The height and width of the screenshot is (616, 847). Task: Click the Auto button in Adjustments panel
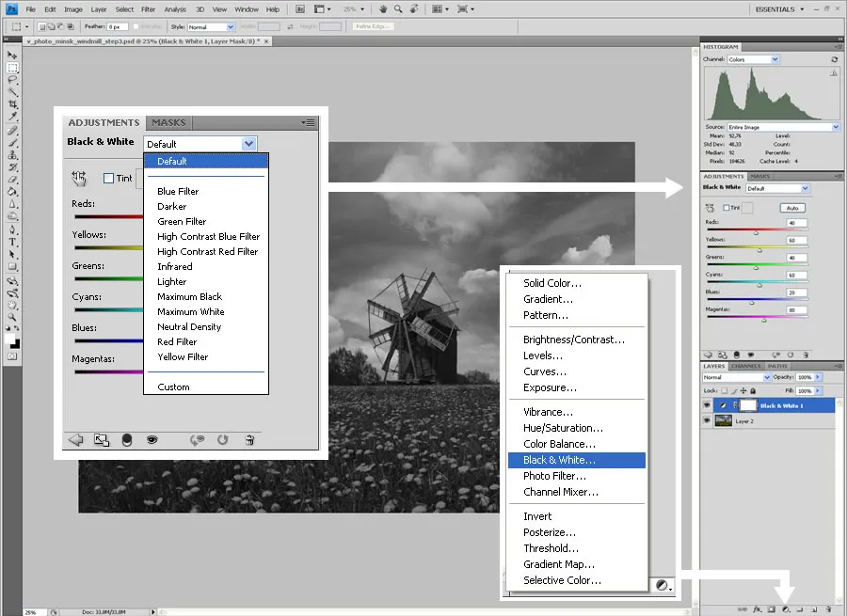coord(791,208)
